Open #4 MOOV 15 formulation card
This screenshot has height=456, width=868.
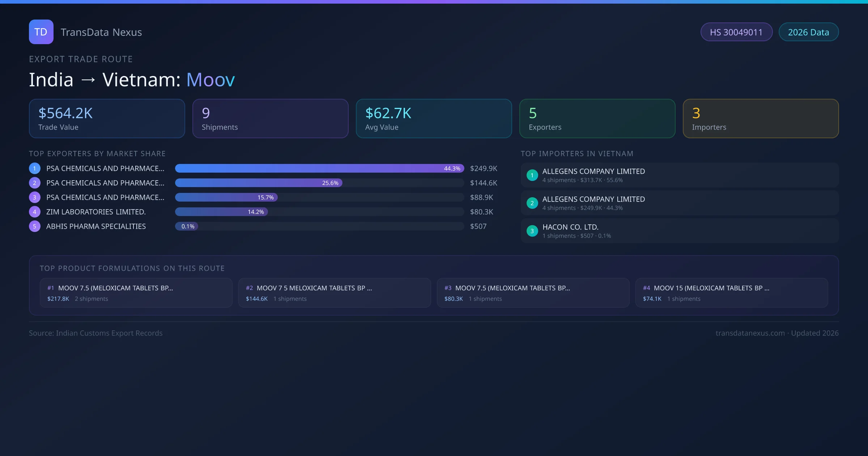tap(731, 293)
